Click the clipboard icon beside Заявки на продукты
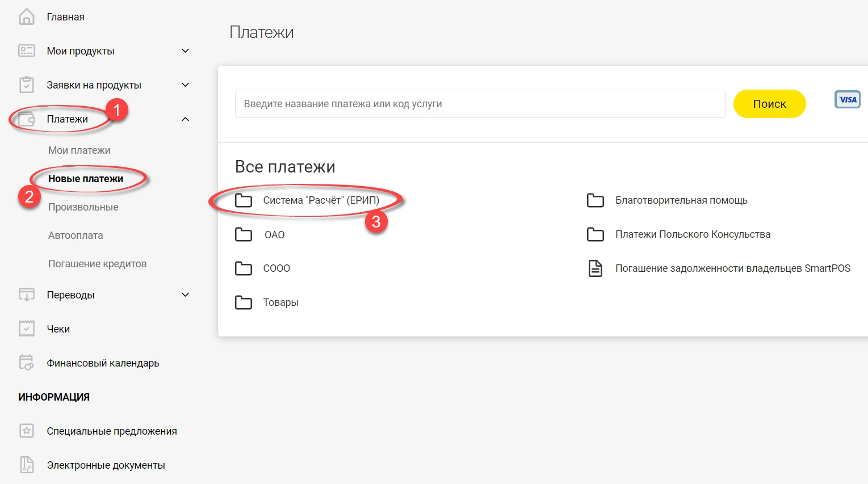Viewport: 868px width, 484px height. point(27,85)
